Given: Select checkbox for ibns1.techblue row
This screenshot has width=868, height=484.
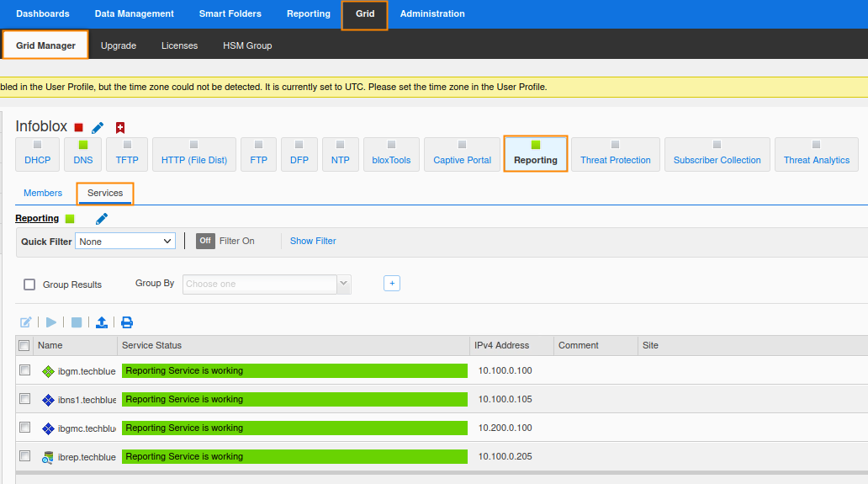Looking at the screenshot, I should (x=25, y=399).
